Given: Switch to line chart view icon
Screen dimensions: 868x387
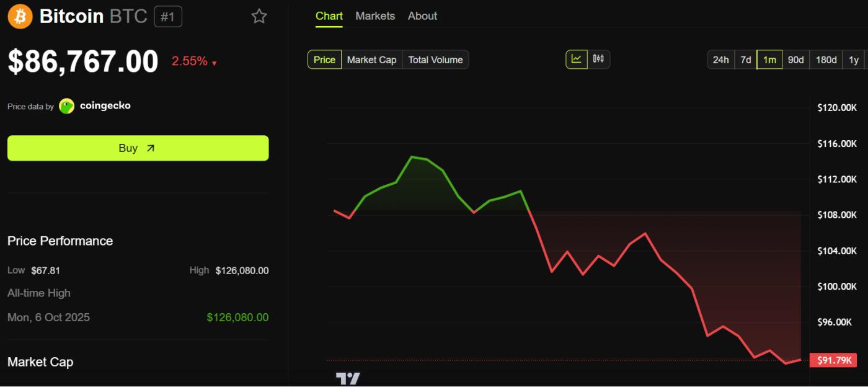Looking at the screenshot, I should click(x=577, y=60).
